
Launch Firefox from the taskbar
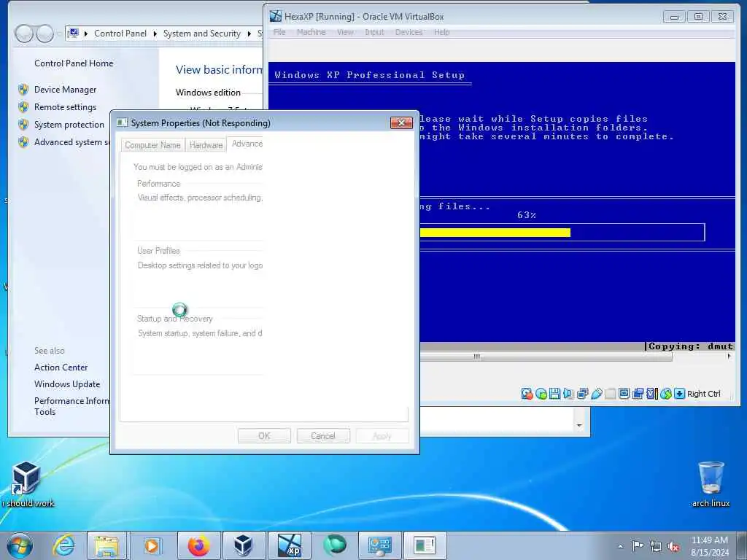(199, 545)
